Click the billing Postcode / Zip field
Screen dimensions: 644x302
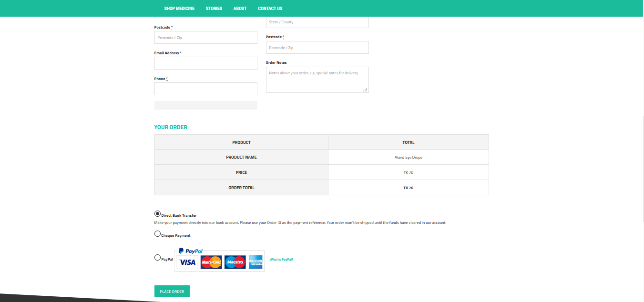click(x=205, y=37)
